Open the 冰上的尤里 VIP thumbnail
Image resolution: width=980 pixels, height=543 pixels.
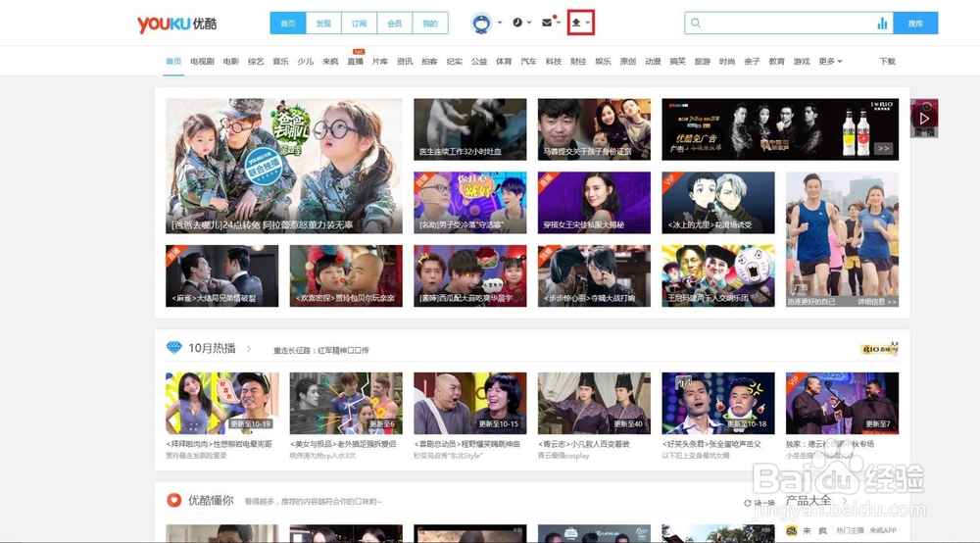[718, 203]
